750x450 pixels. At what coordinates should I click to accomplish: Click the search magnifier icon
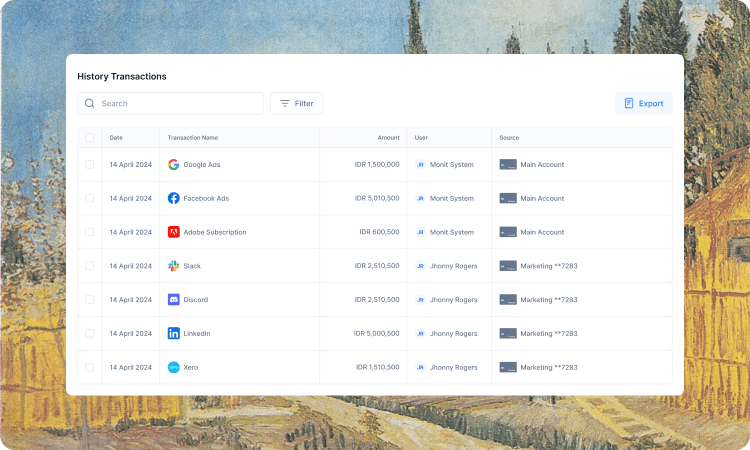(89, 103)
